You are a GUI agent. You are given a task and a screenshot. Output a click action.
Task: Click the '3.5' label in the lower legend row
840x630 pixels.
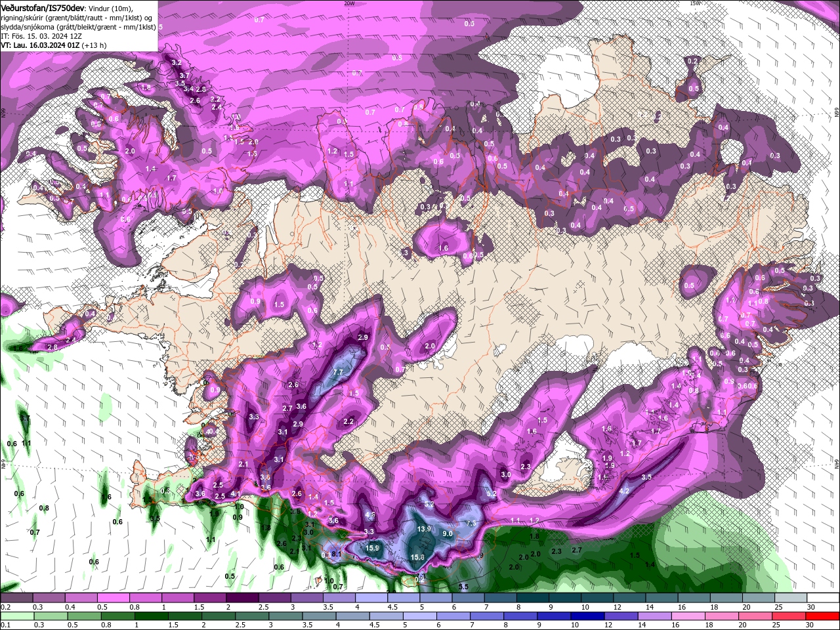[x=307, y=625]
